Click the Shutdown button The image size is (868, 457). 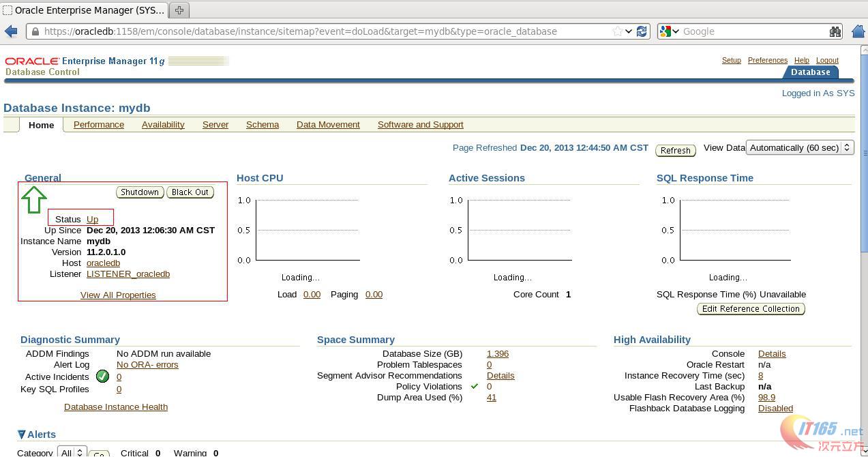(140, 192)
